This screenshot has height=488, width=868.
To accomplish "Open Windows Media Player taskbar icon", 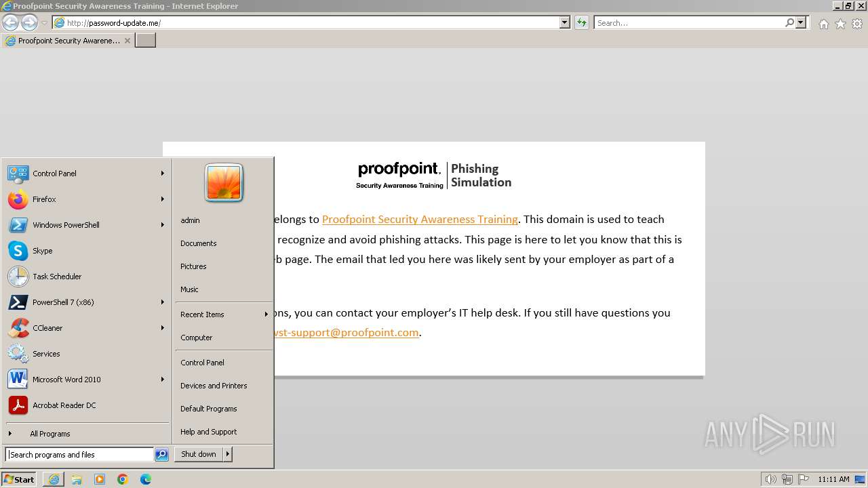I will click(100, 479).
